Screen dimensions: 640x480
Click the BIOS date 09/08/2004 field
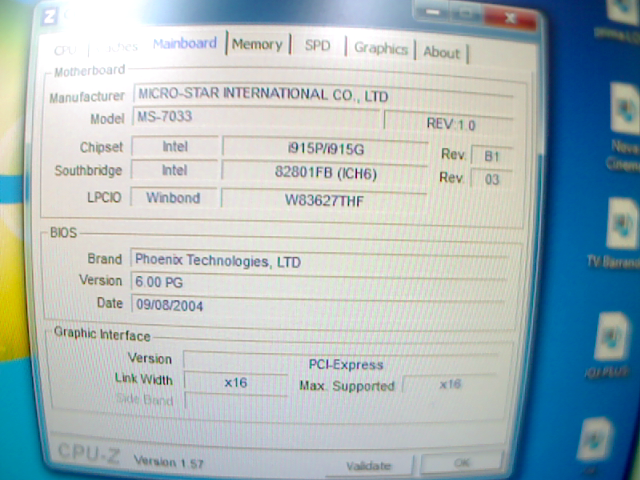[x=318, y=305]
